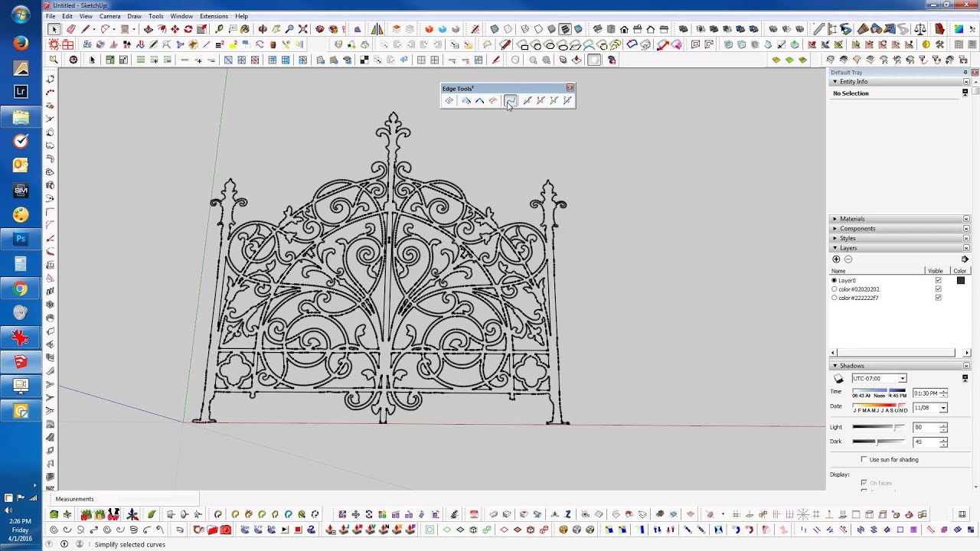Uncheck visibility for color #02020202 layer
Screen dimensions: 980x551
[938, 289]
